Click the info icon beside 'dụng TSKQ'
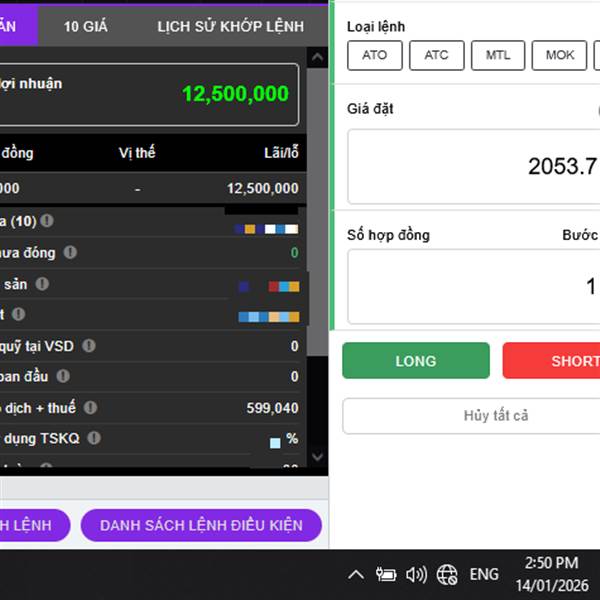Image resolution: width=600 pixels, height=600 pixels. 94,438
